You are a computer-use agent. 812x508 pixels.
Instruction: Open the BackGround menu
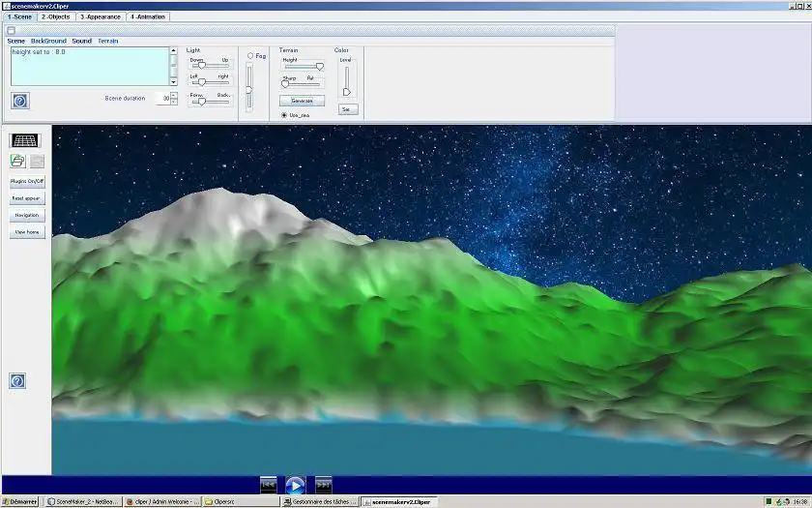[48, 41]
